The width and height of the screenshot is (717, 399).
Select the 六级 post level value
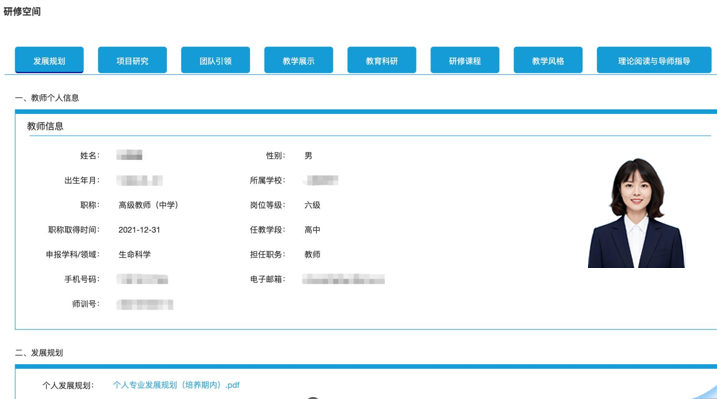(x=312, y=205)
